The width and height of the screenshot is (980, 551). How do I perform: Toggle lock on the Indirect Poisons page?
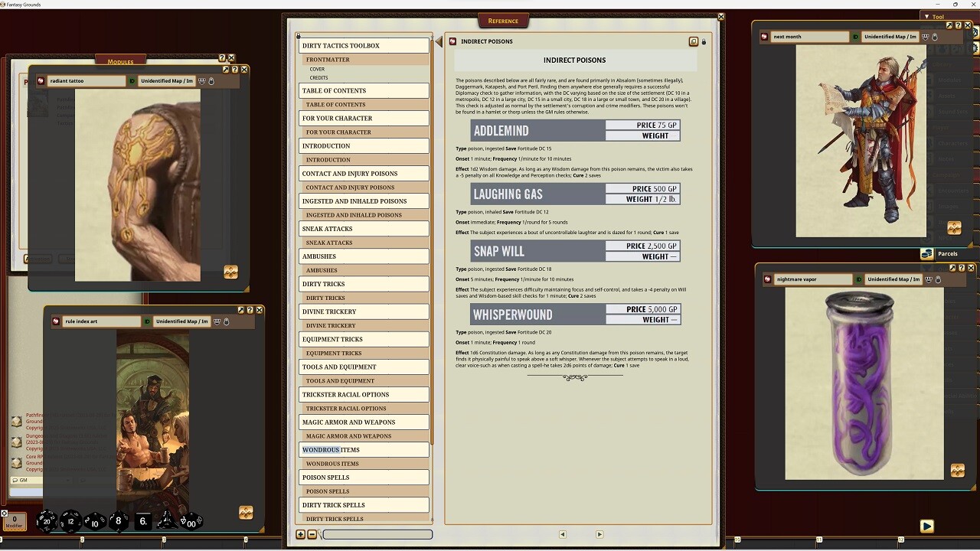tap(704, 42)
